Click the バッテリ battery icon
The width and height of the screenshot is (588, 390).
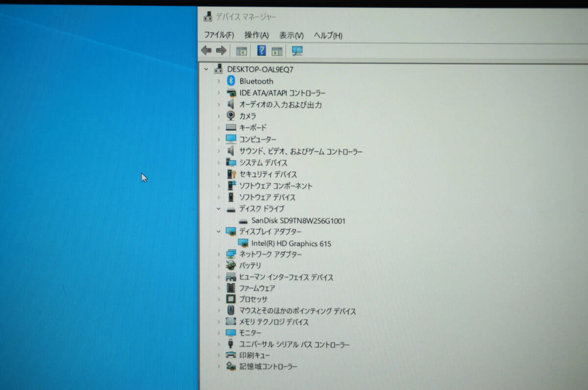click(231, 265)
